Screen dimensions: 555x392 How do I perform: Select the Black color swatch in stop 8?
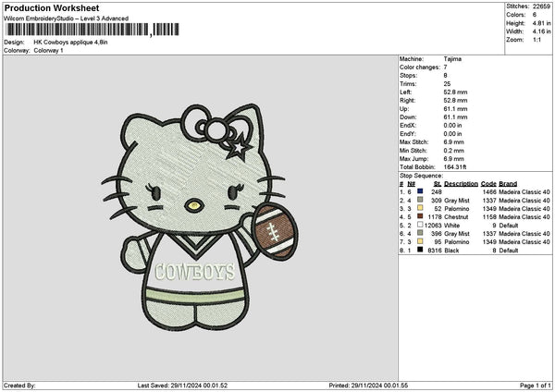click(x=420, y=250)
